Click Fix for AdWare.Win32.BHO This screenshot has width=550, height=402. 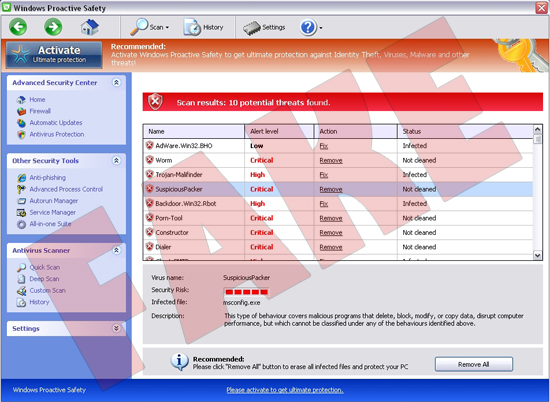pyautogui.click(x=324, y=146)
